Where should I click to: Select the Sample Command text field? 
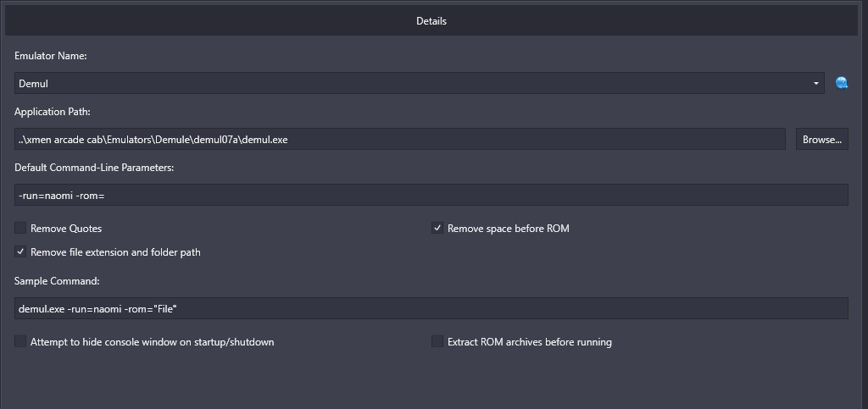click(x=431, y=308)
